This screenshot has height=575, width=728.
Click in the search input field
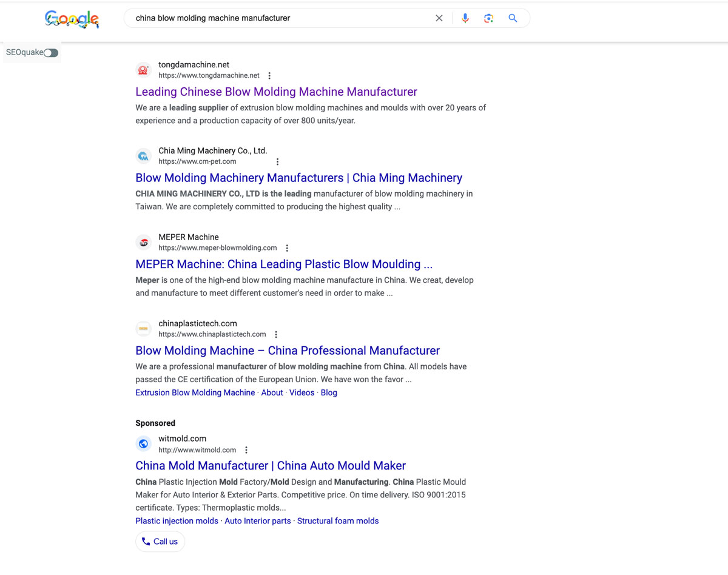279,18
